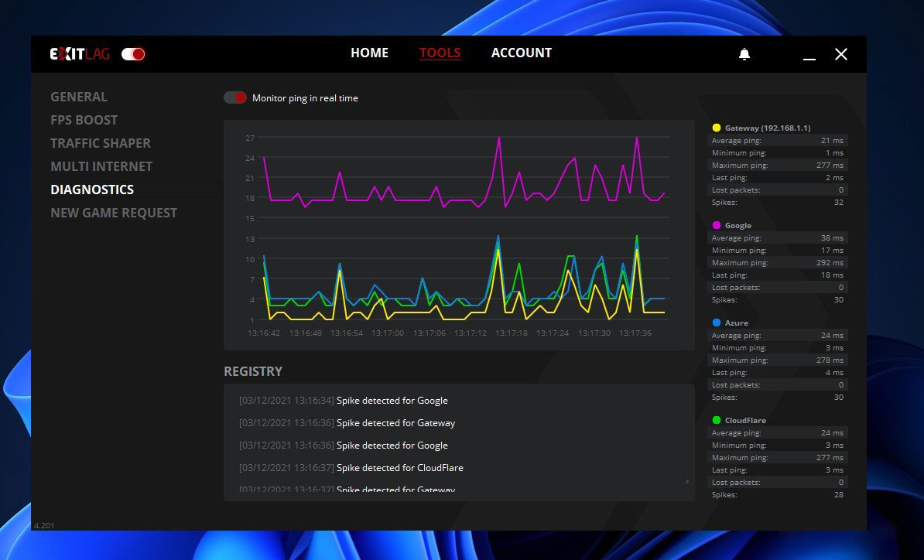Click the green CloudFlare legend dot
This screenshot has width=924, height=560.
coord(717,420)
